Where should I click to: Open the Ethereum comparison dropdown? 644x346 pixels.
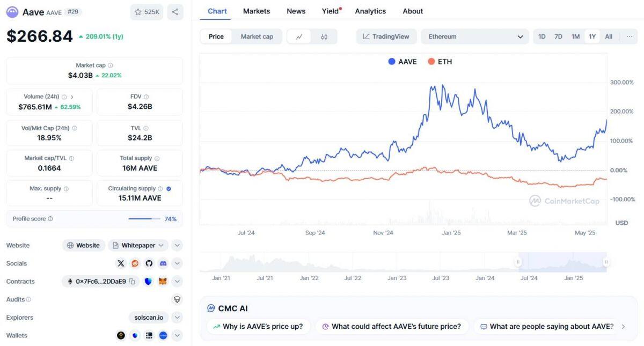[x=474, y=36]
